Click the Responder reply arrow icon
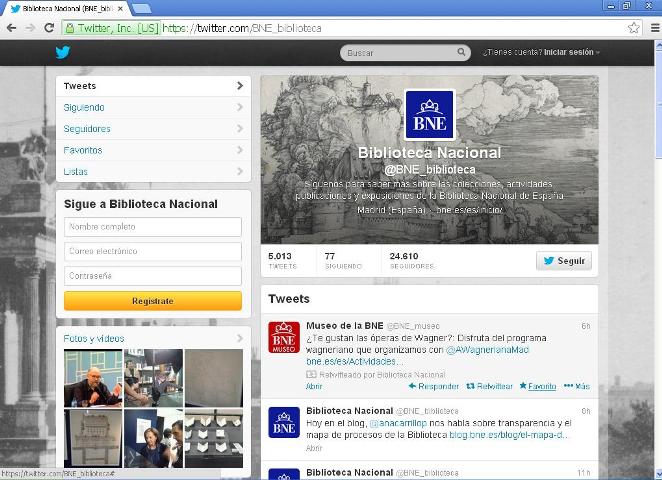The width and height of the screenshot is (662, 480). [412, 386]
